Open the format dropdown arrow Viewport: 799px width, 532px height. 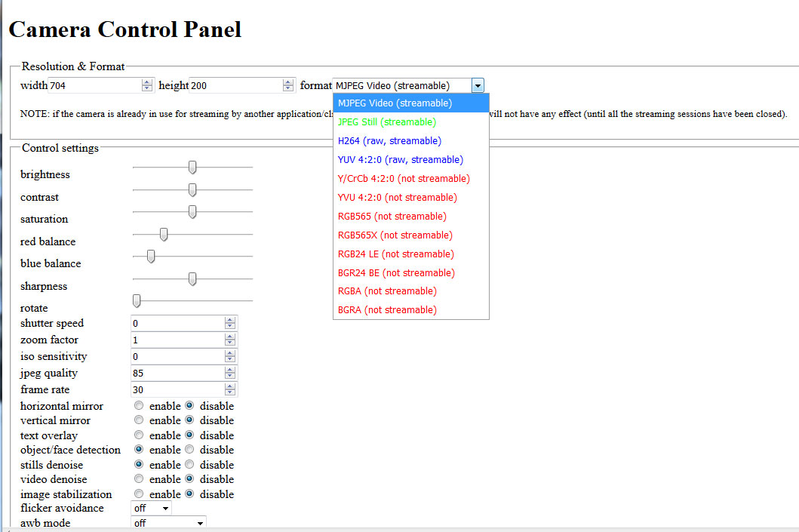[478, 85]
